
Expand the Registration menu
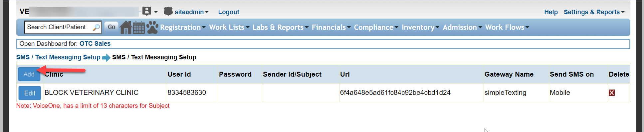tap(183, 28)
